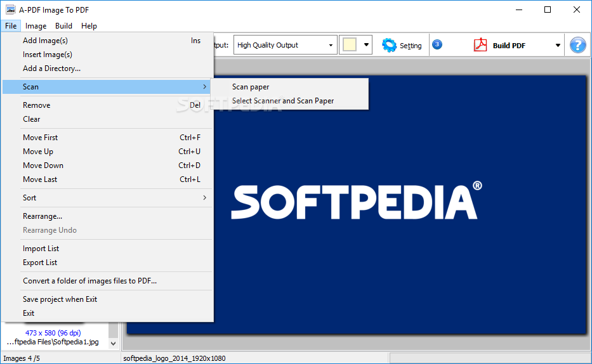Viewport: 592px width, 364px height.
Task: Click the image list scrollbar down arrow
Action: (114, 343)
